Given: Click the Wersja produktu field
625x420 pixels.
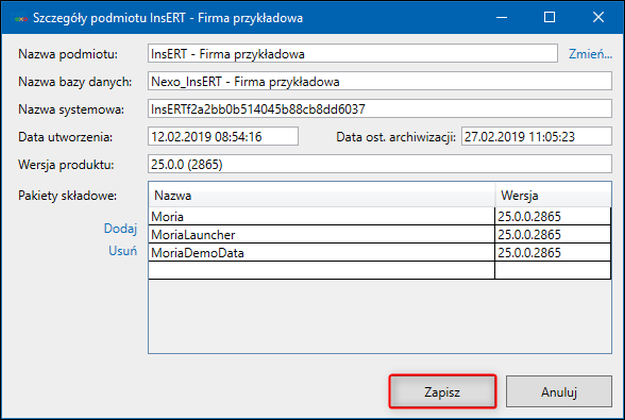Looking at the screenshot, I should point(378,164).
